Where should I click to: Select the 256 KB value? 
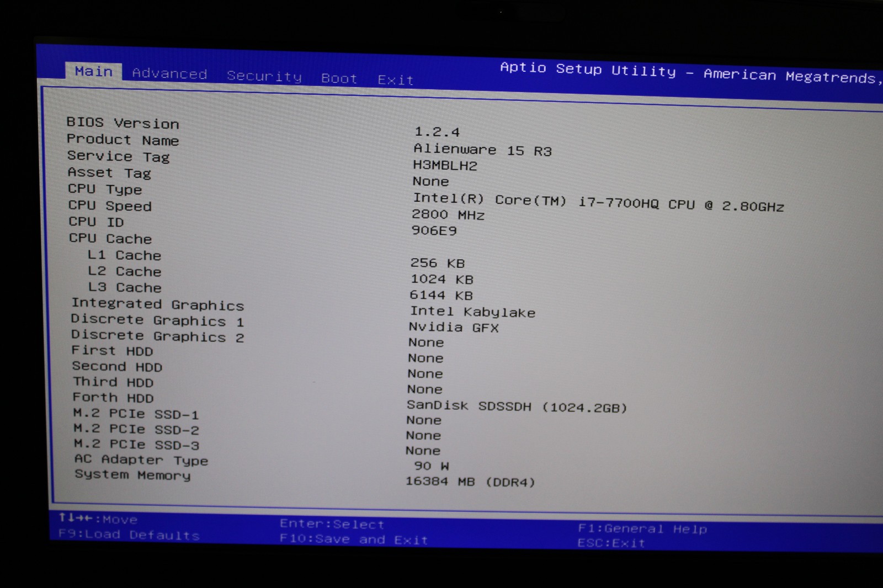coord(437,263)
